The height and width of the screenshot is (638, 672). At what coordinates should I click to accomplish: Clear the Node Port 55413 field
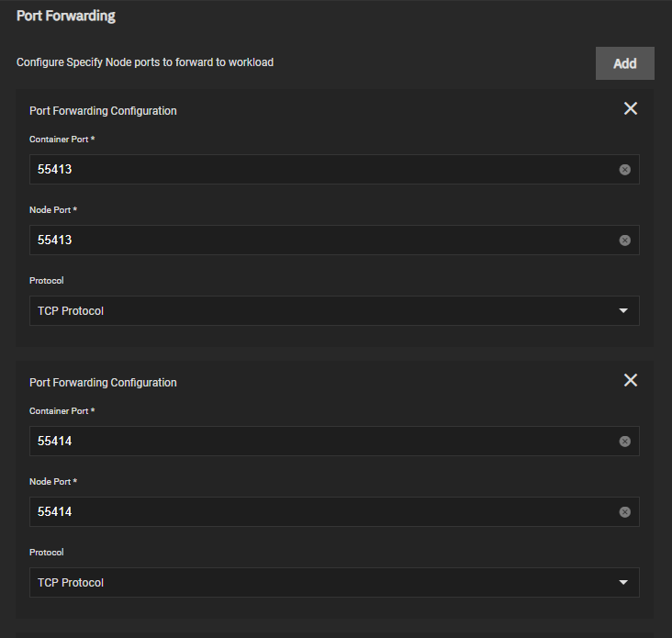point(624,241)
